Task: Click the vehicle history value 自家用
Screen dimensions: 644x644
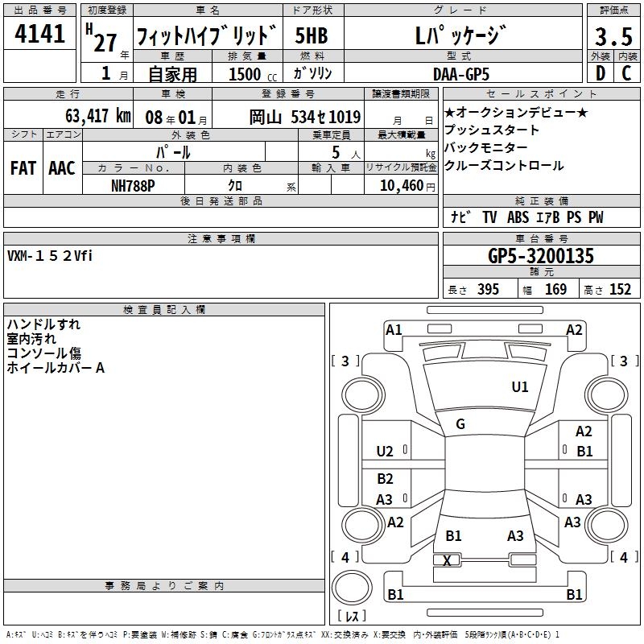Action: coord(172,74)
